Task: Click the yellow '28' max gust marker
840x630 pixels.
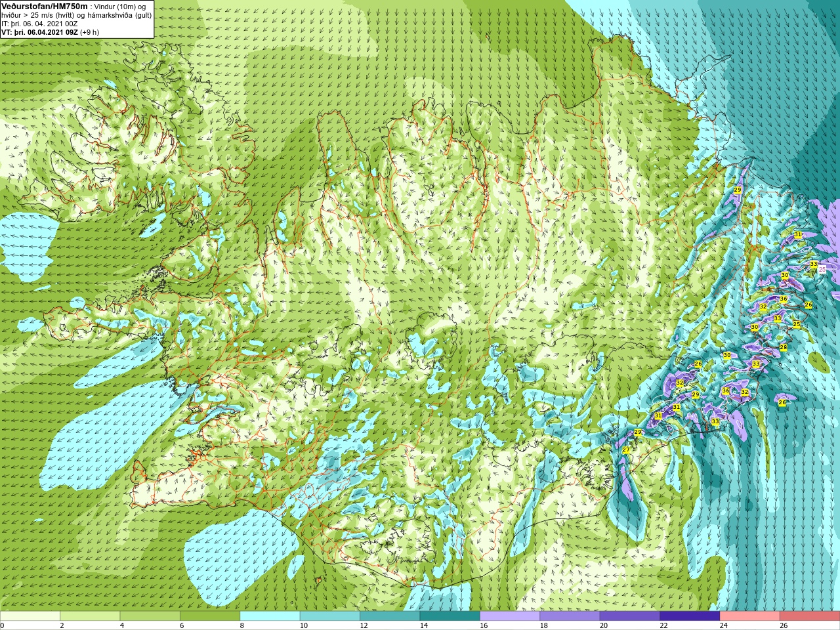Action: point(783,347)
